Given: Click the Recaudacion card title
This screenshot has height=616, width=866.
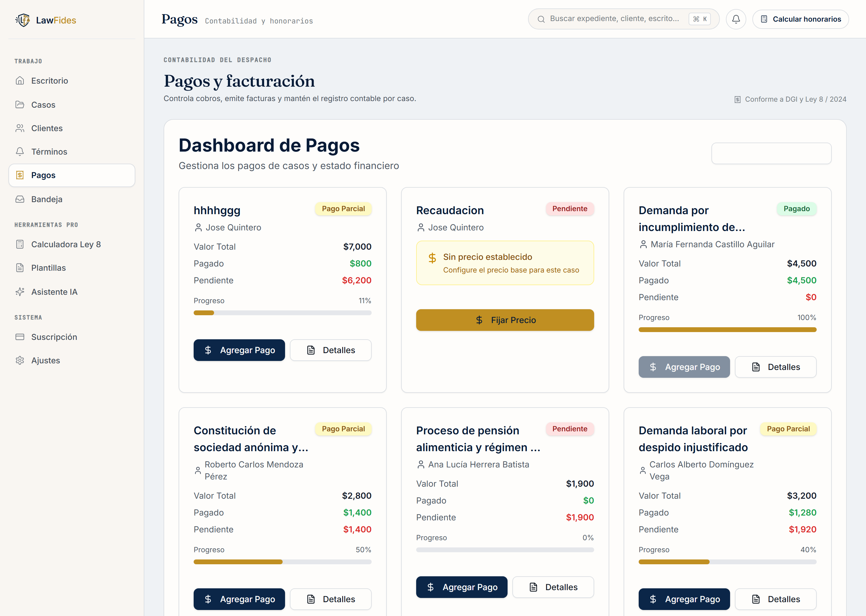Looking at the screenshot, I should pos(450,210).
